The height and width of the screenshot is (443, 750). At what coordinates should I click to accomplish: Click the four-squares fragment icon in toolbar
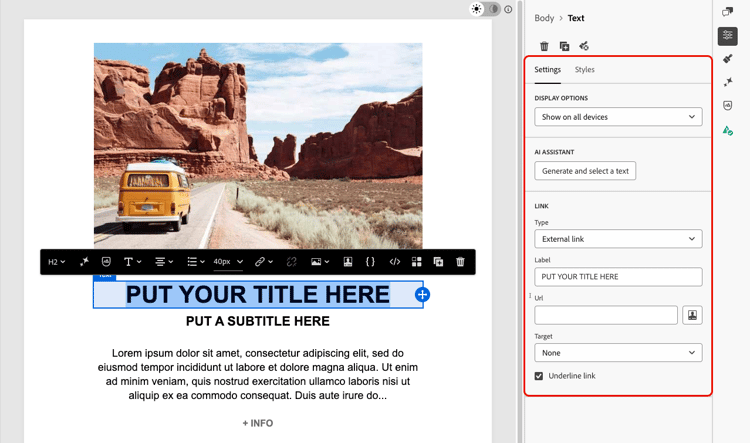tap(417, 262)
